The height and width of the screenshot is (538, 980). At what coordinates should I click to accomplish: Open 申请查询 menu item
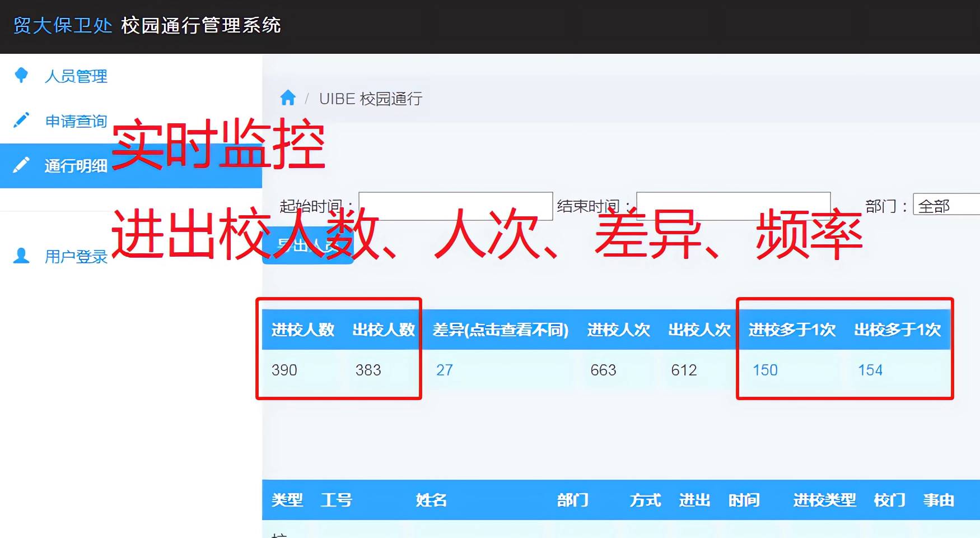[76, 121]
